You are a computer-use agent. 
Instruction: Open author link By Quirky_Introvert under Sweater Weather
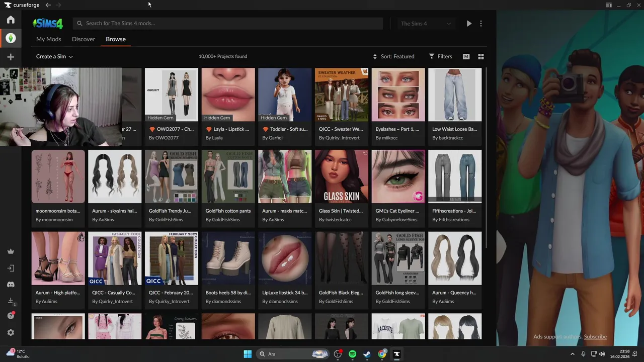(340, 138)
